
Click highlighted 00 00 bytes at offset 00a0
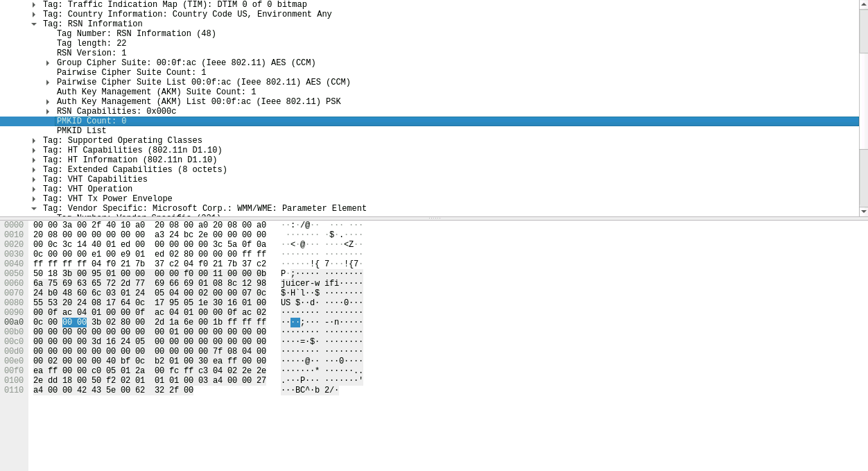click(74, 322)
